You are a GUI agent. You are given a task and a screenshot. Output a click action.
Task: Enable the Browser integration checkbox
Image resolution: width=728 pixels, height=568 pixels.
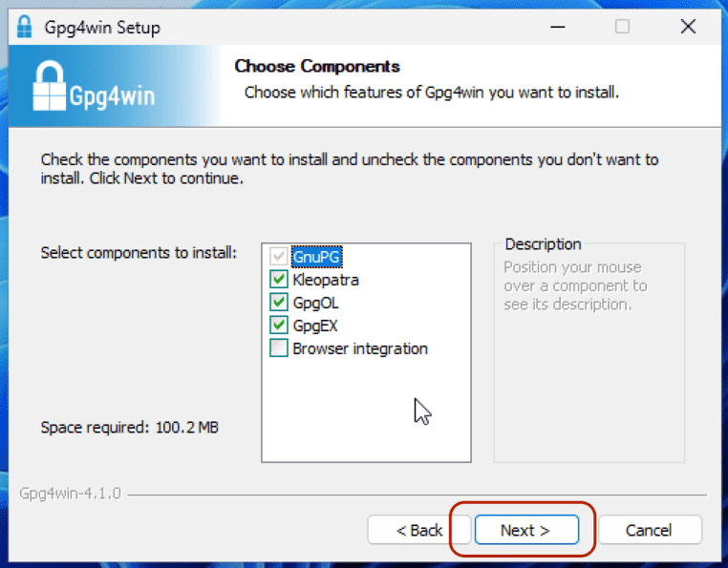(x=279, y=348)
